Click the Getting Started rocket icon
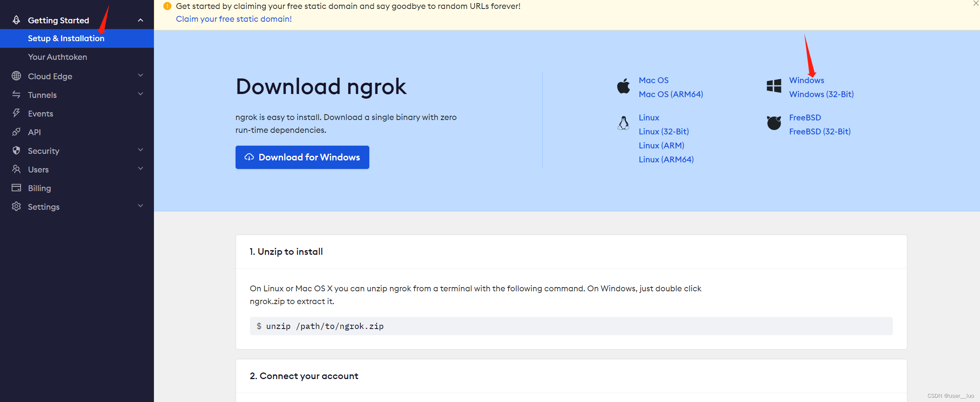 point(16,20)
